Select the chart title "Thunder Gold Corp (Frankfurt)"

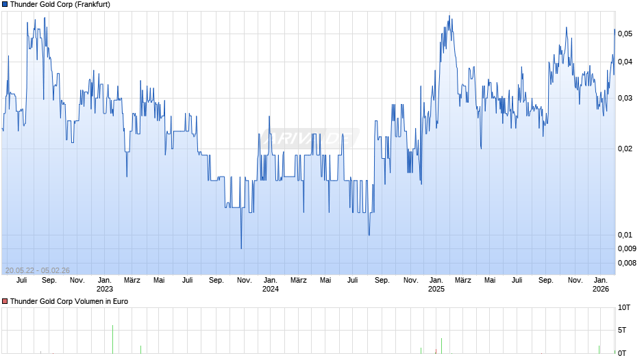pyautogui.click(x=60, y=5)
